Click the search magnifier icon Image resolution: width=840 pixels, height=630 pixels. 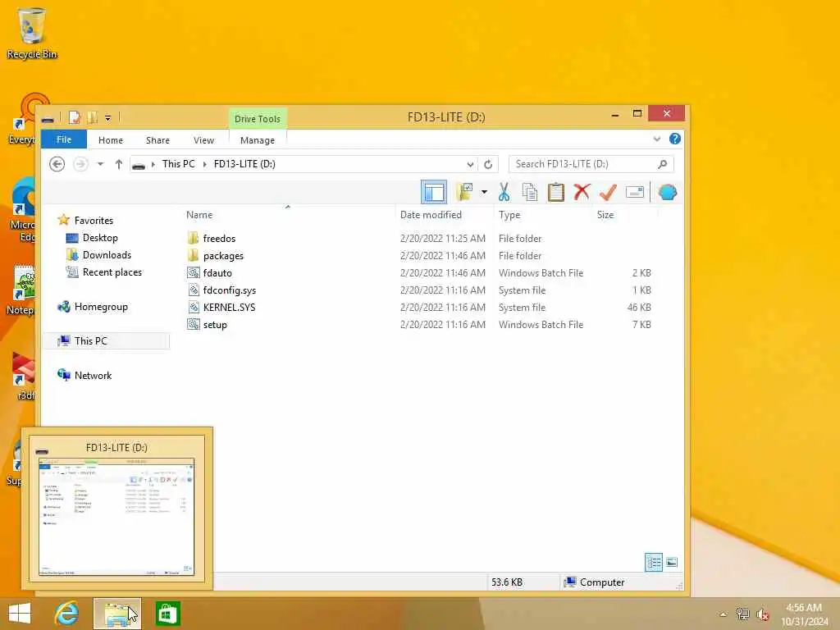point(663,164)
